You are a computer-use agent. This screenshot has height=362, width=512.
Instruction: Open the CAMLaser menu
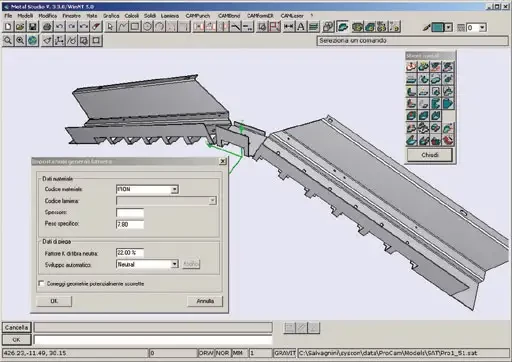(x=292, y=16)
